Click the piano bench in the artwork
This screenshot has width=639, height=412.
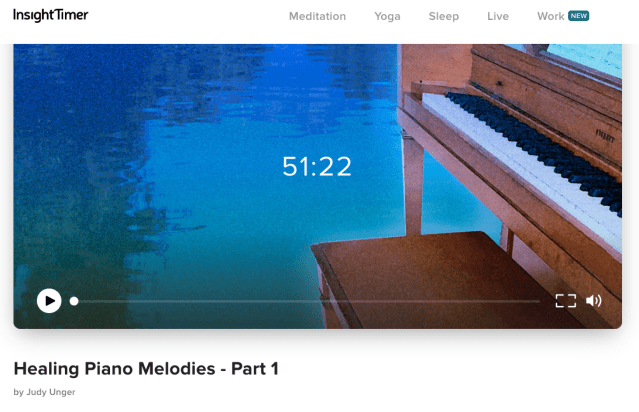pos(428,279)
